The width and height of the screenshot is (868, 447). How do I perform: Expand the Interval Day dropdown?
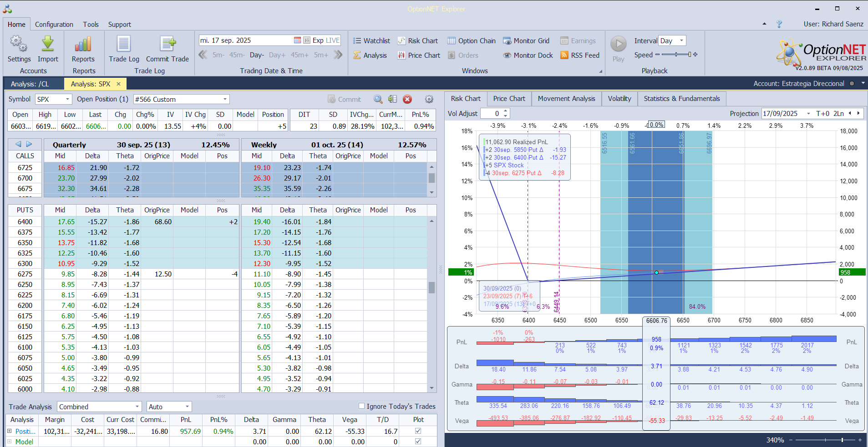coord(681,41)
